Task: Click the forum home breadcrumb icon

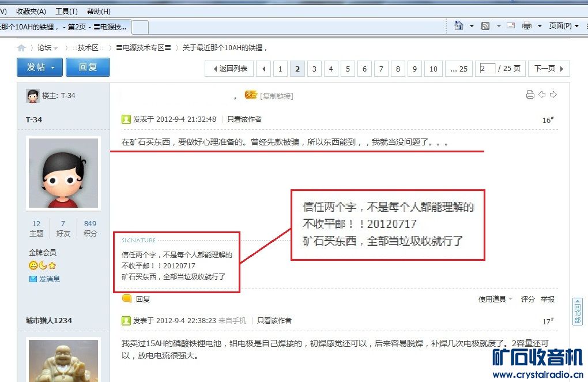Action: 21,48
